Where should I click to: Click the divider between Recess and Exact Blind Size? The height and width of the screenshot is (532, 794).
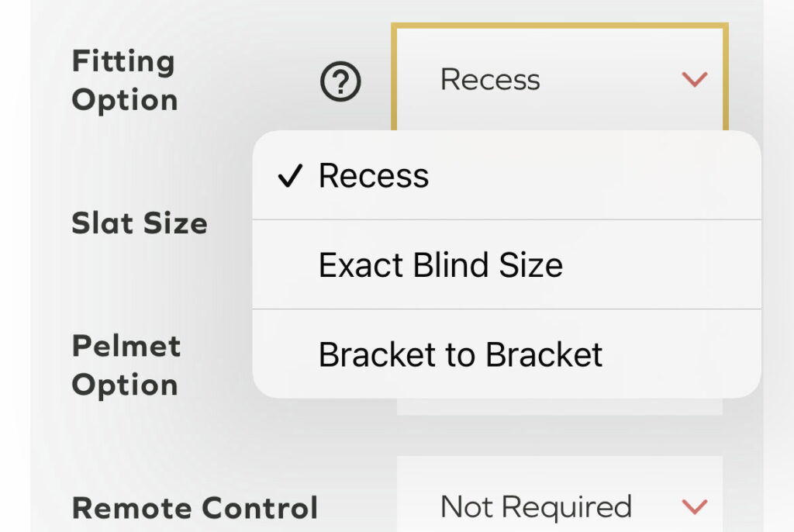point(506,220)
